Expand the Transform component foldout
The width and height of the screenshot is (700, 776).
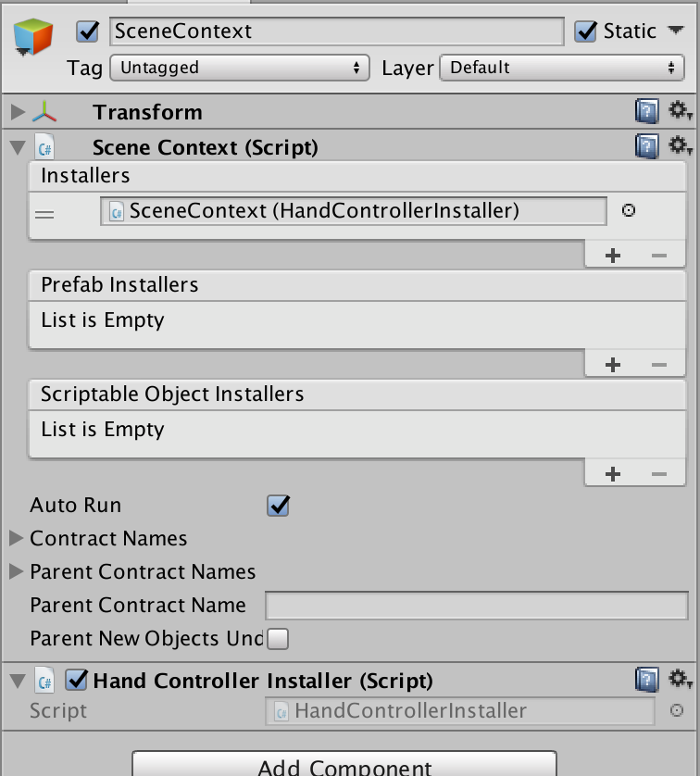pos(18,112)
